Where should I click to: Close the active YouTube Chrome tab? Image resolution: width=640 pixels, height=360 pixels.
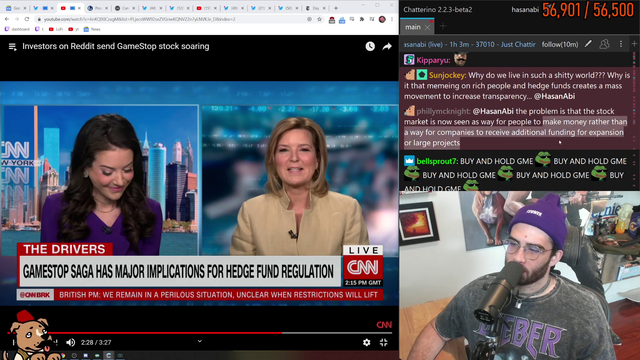(79, 8)
